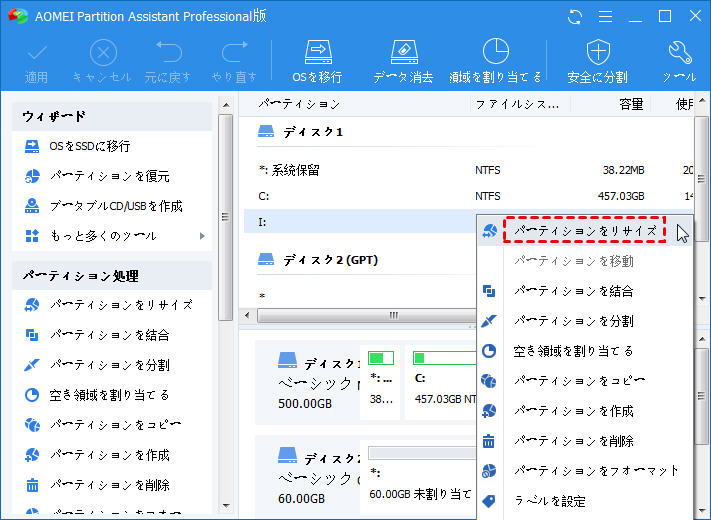This screenshot has width=711, height=520.
Task: Open the パーティションを復元 wizard
Action: click(112, 176)
